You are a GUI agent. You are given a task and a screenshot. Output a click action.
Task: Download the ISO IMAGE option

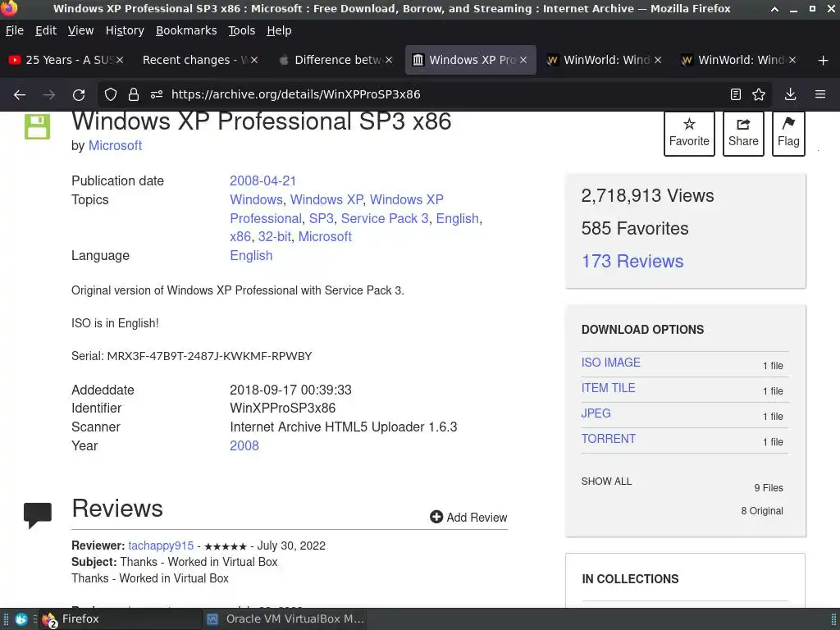[x=610, y=363]
